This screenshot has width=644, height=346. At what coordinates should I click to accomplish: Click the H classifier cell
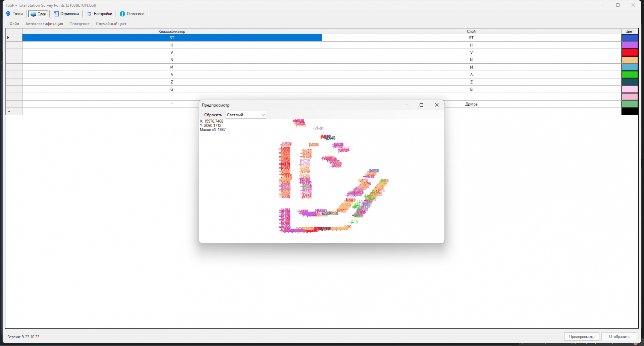172,45
